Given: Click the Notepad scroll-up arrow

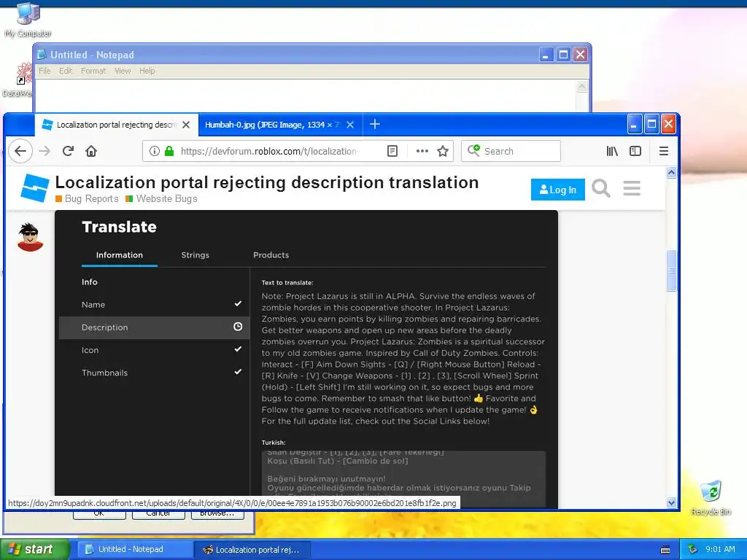Looking at the screenshot, I should click(581, 86).
